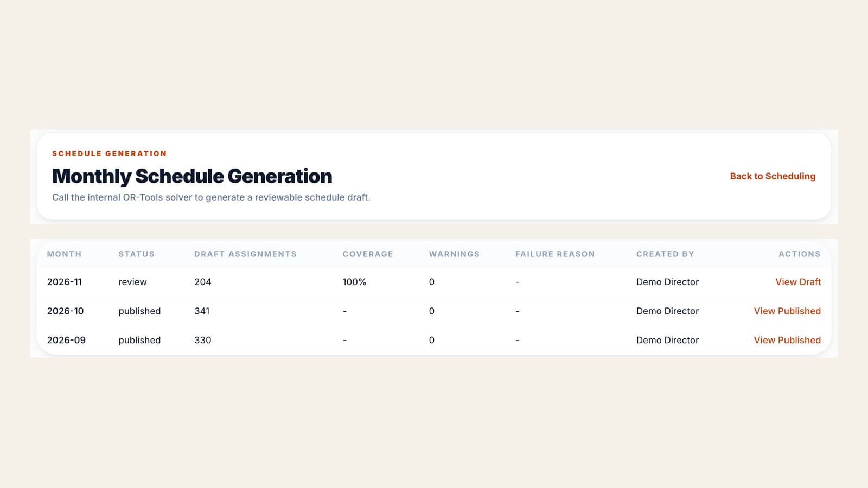The image size is (868, 488).
Task: Click the OR-Tools solver description text
Action: 211,197
